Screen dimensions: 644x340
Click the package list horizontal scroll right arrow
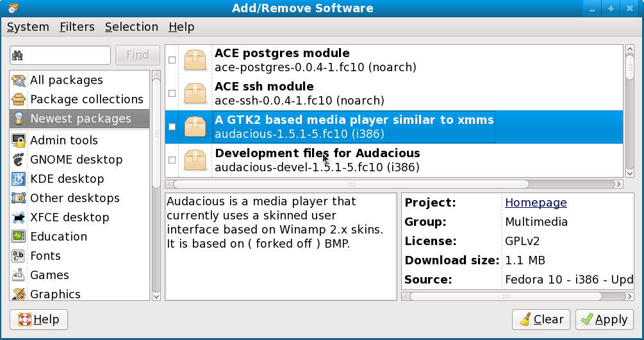coord(618,184)
